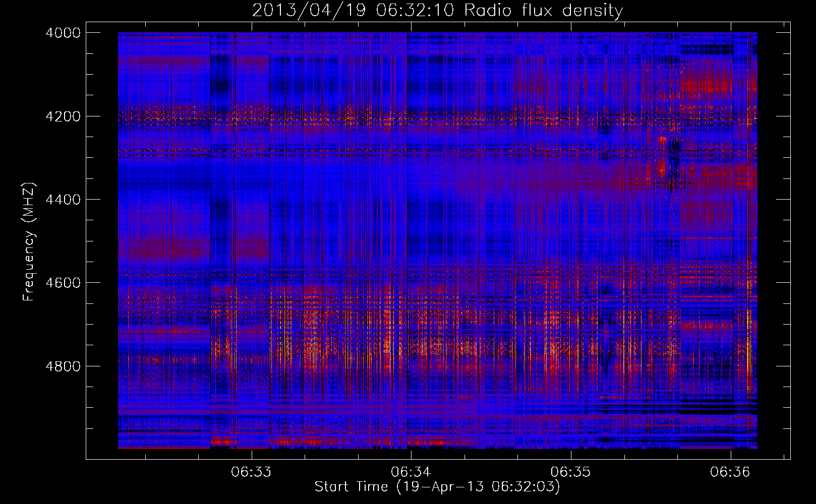This screenshot has width=816, height=504.
Task: Click the 4600 frequency tick label
Action: (63, 283)
